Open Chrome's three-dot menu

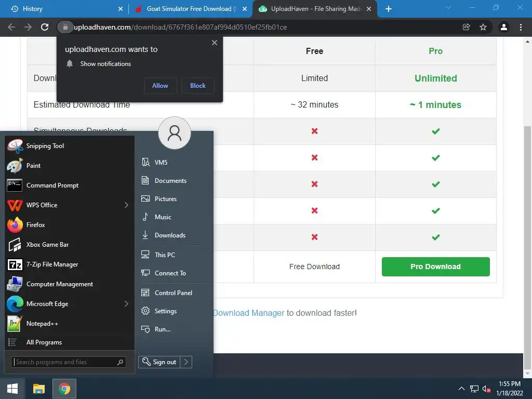(521, 27)
